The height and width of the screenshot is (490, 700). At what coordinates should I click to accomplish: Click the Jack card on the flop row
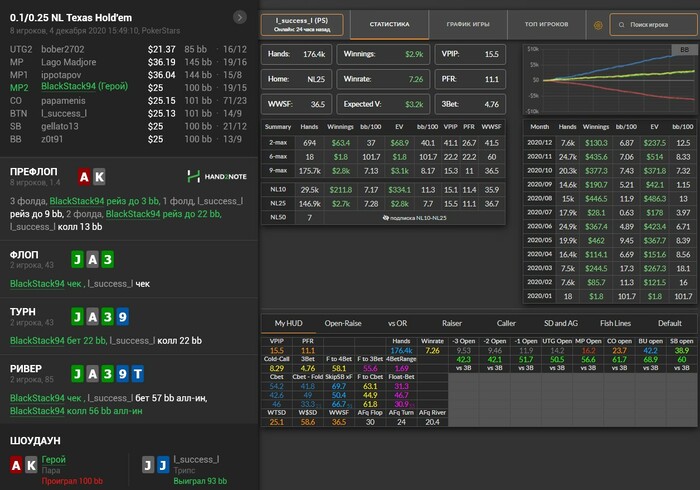click(78, 259)
